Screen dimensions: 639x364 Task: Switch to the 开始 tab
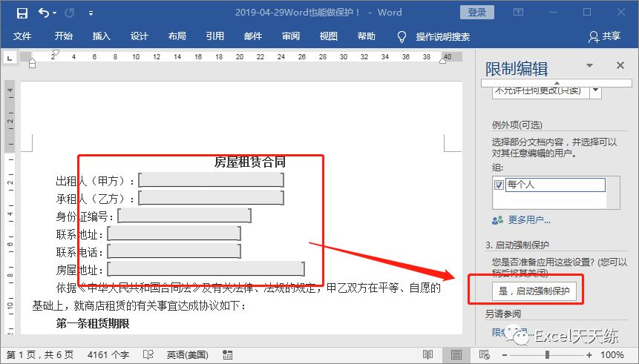(64, 36)
